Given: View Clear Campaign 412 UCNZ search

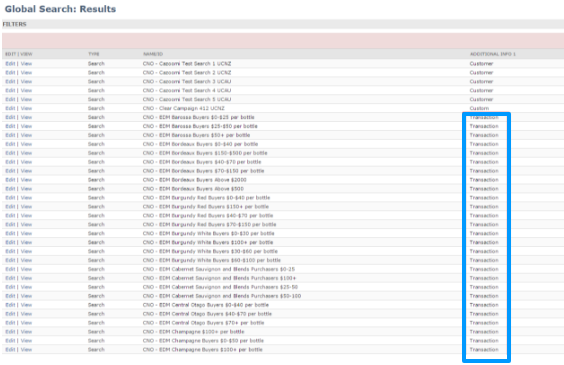Looking at the screenshot, I should pyautogui.click(x=26, y=108).
